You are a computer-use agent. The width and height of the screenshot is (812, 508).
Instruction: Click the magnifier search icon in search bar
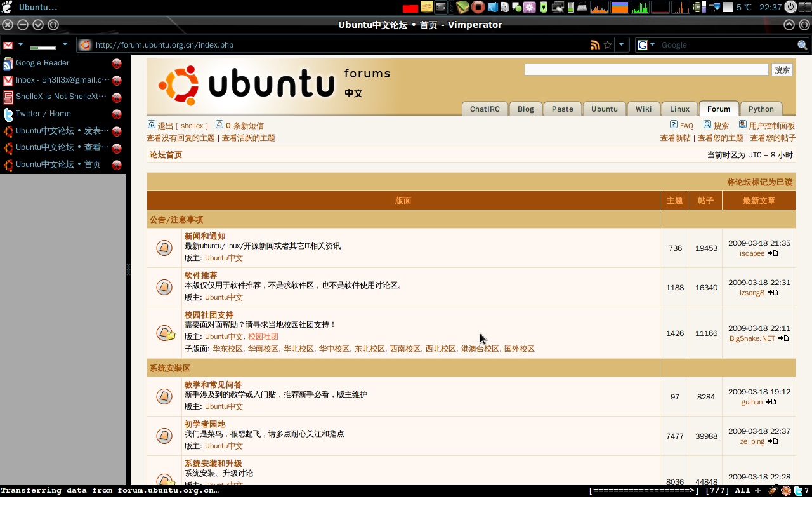[x=802, y=45]
